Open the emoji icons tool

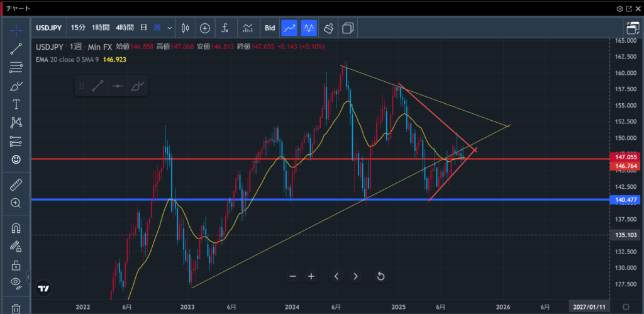pyautogui.click(x=16, y=159)
